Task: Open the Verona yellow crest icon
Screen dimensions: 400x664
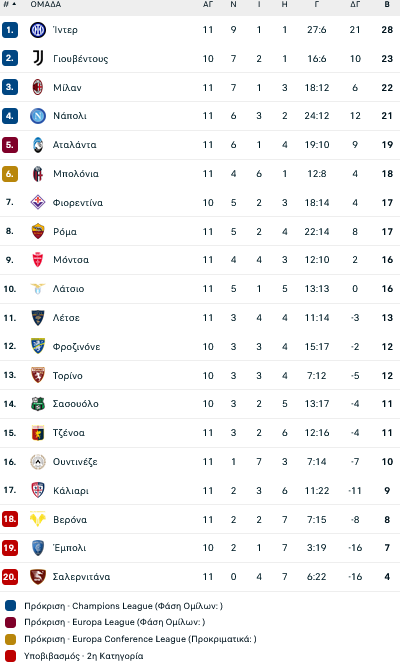Action: (x=38, y=519)
